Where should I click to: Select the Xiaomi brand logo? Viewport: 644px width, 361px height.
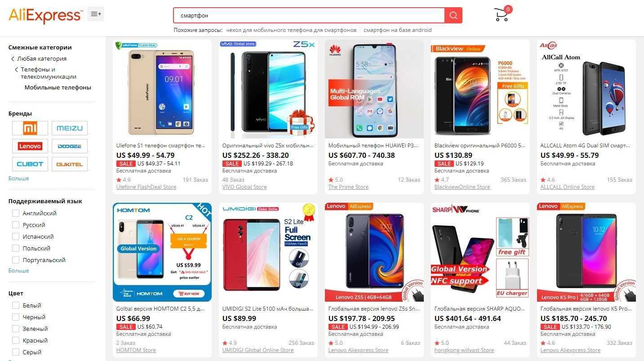pos(30,128)
